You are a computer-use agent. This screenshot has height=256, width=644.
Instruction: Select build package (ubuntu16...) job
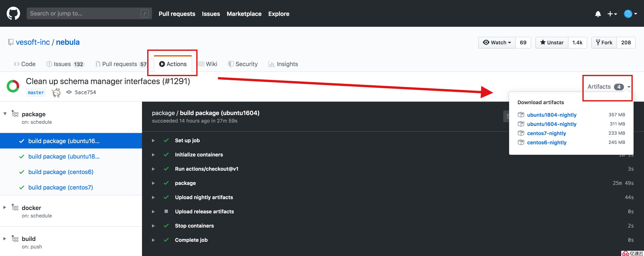pyautogui.click(x=71, y=141)
